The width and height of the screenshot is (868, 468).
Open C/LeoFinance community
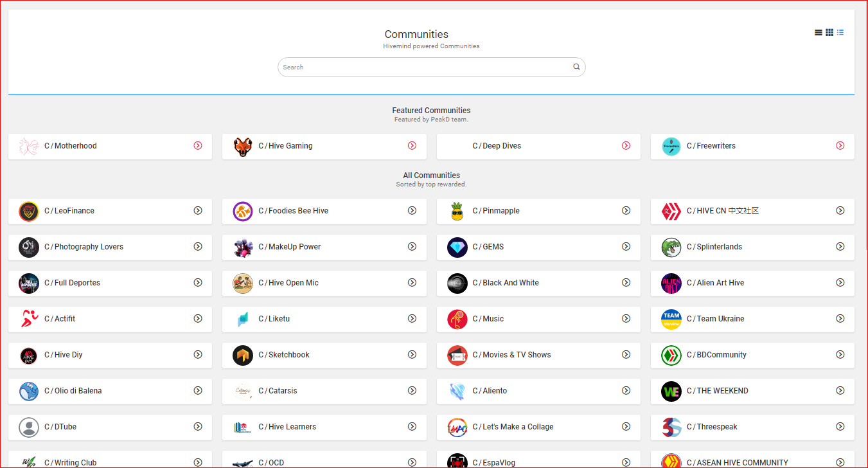pyautogui.click(x=69, y=211)
